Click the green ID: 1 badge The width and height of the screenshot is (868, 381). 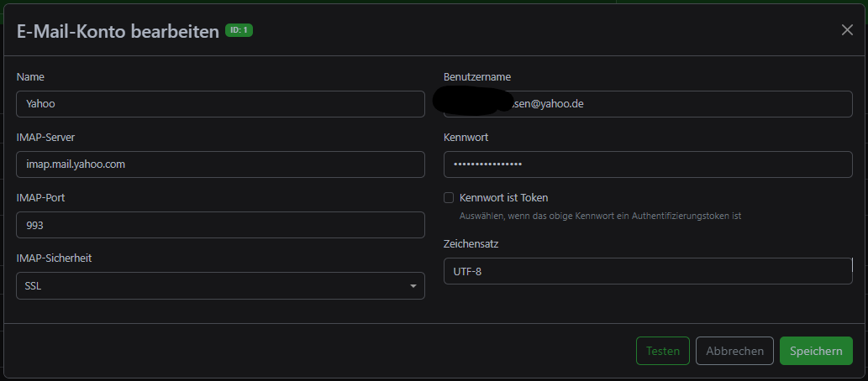pos(239,30)
